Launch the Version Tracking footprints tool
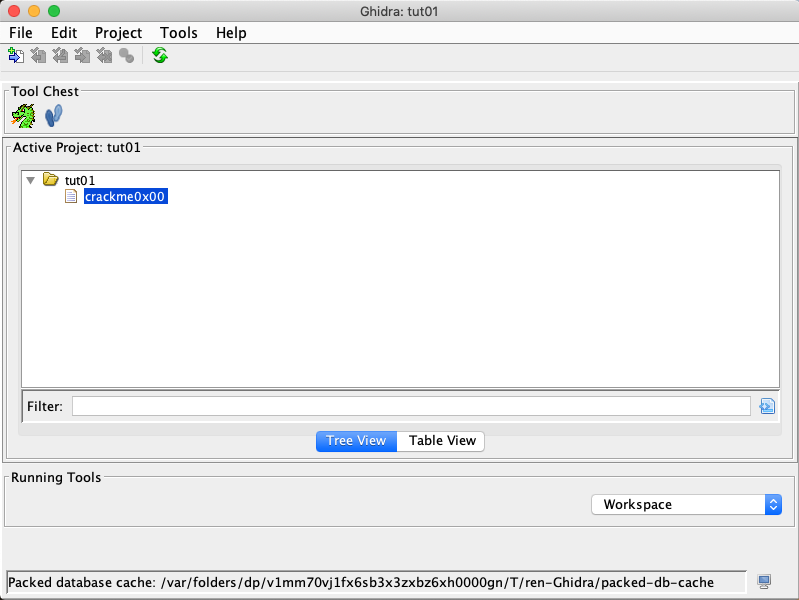Screen dimensions: 799x600 [54, 117]
